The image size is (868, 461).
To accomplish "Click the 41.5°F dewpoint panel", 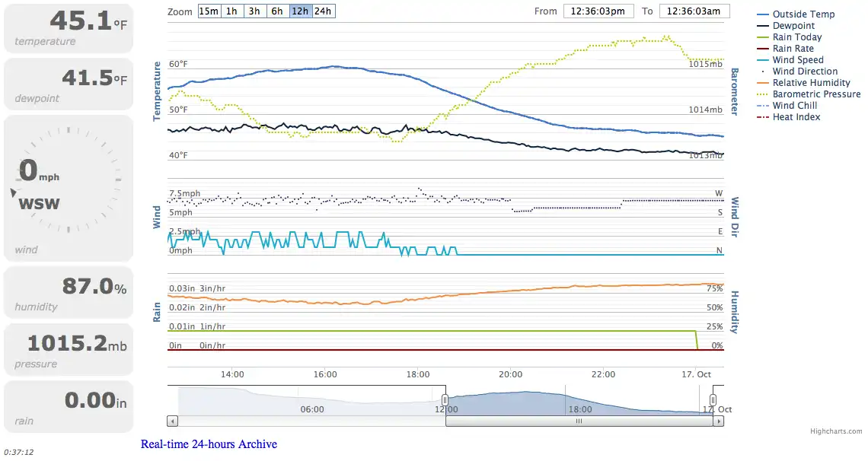I will 69,84.
